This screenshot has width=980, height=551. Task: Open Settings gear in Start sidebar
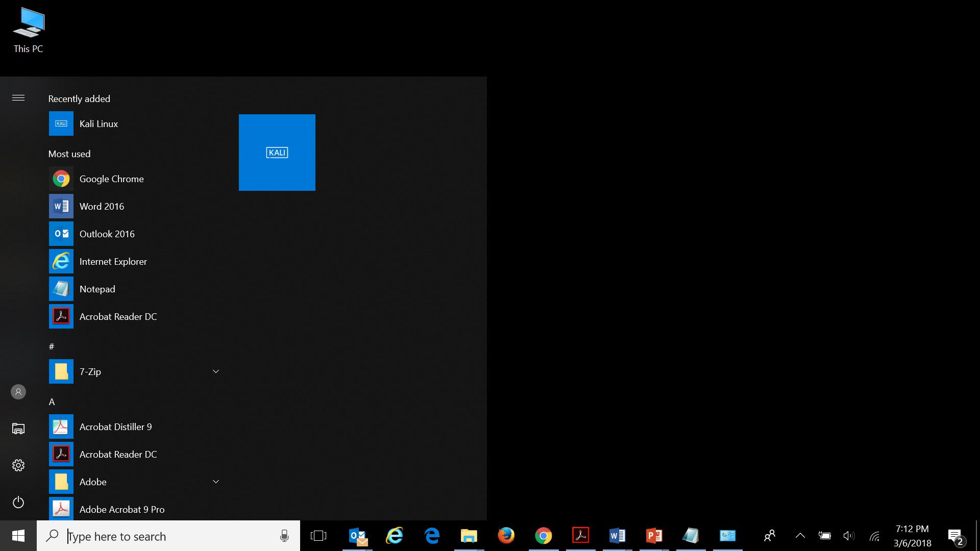(18, 465)
